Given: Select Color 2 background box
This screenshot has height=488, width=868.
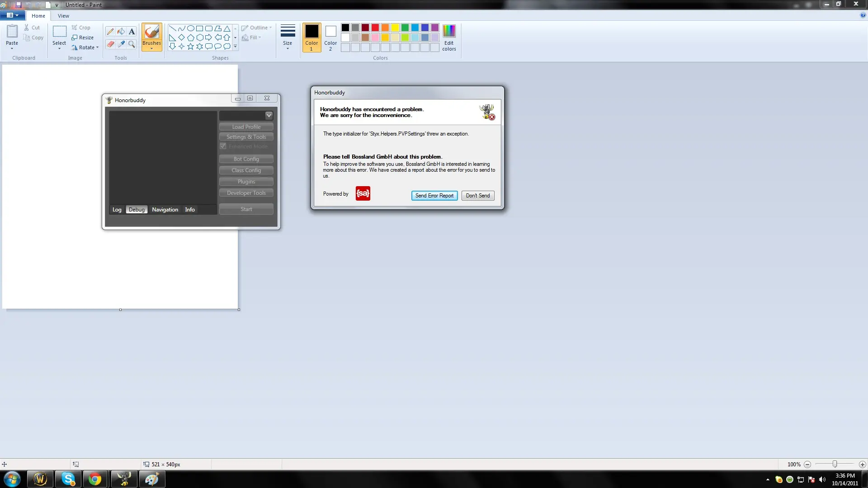Looking at the screenshot, I should click(330, 38).
